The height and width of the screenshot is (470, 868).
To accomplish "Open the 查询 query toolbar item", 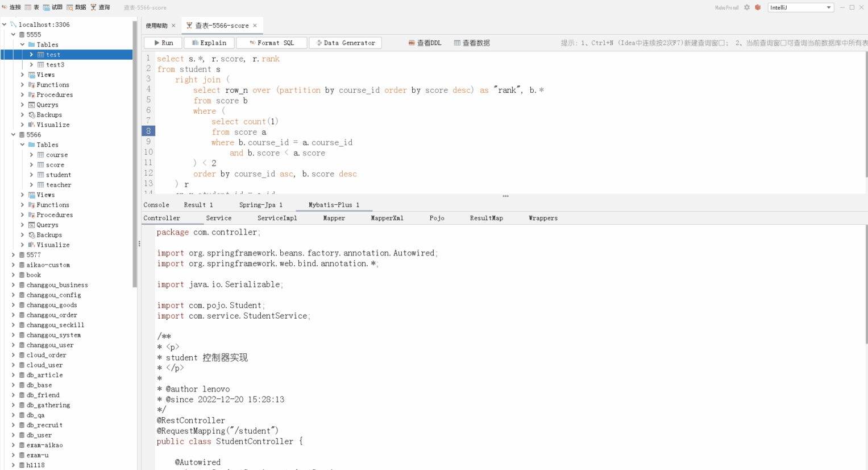I will [100, 7].
